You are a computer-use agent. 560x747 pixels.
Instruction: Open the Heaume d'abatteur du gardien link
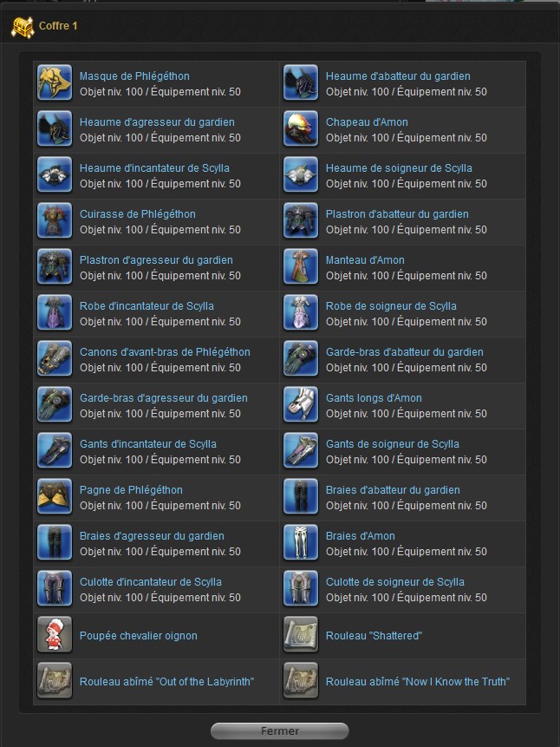pos(398,76)
